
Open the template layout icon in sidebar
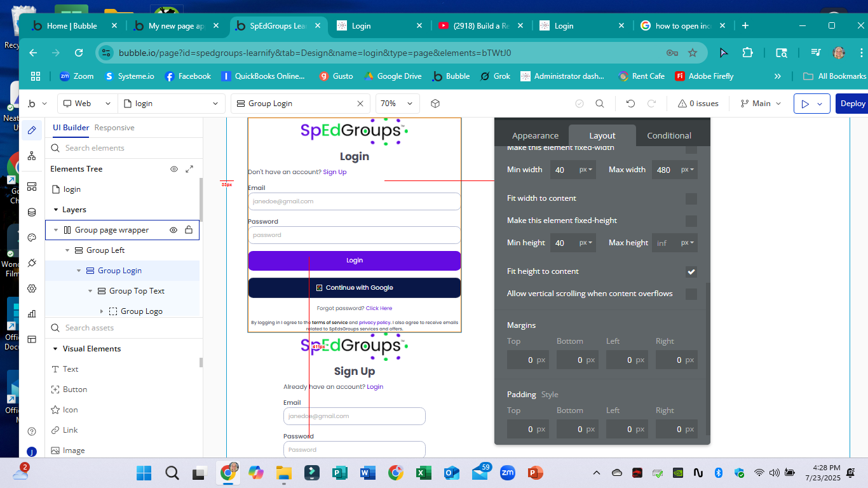point(32,339)
